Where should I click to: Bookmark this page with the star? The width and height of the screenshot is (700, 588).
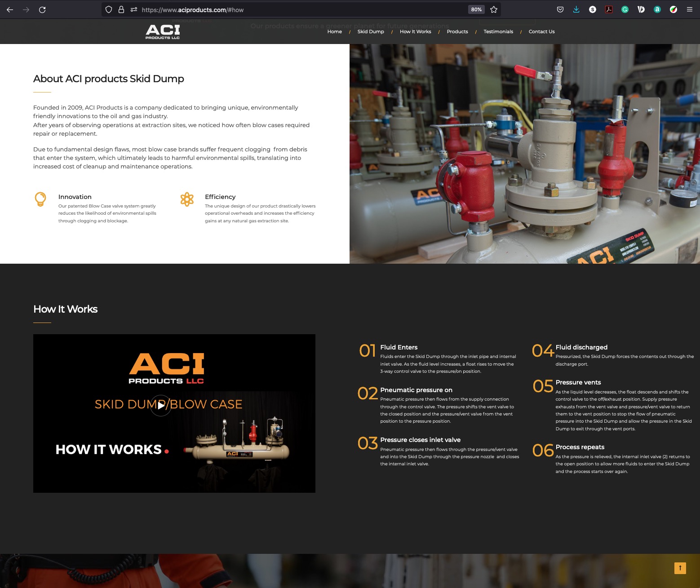pyautogui.click(x=494, y=9)
